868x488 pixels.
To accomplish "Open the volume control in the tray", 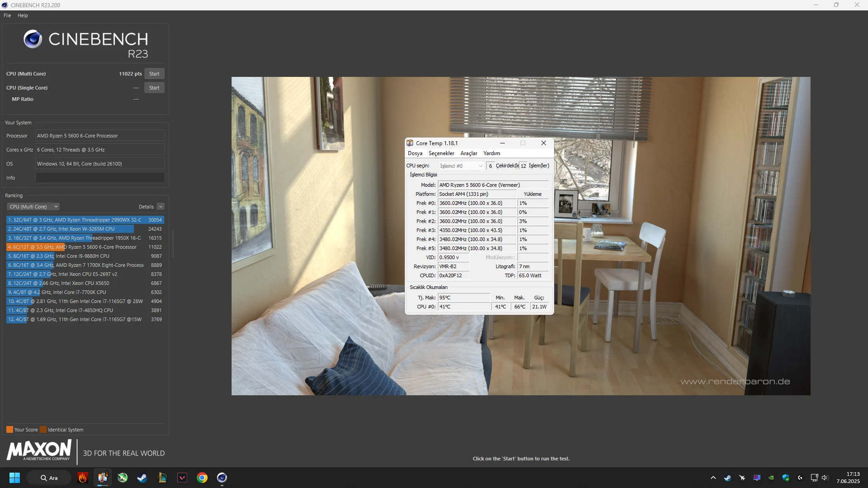I will coord(825,478).
